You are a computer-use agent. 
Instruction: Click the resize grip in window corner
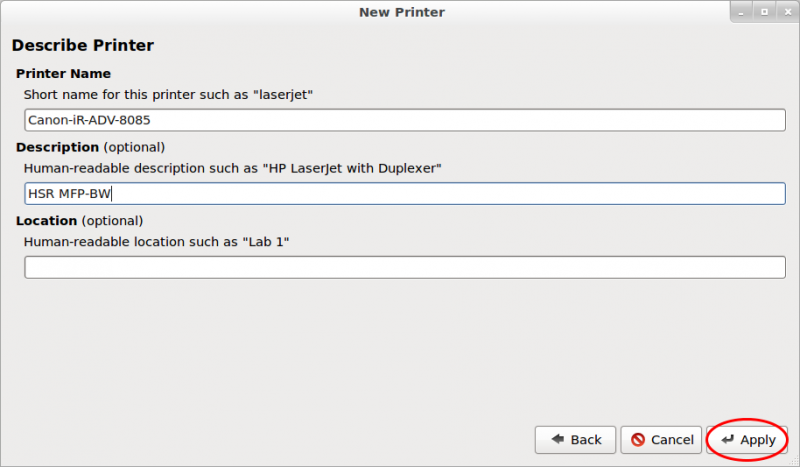(x=794, y=461)
